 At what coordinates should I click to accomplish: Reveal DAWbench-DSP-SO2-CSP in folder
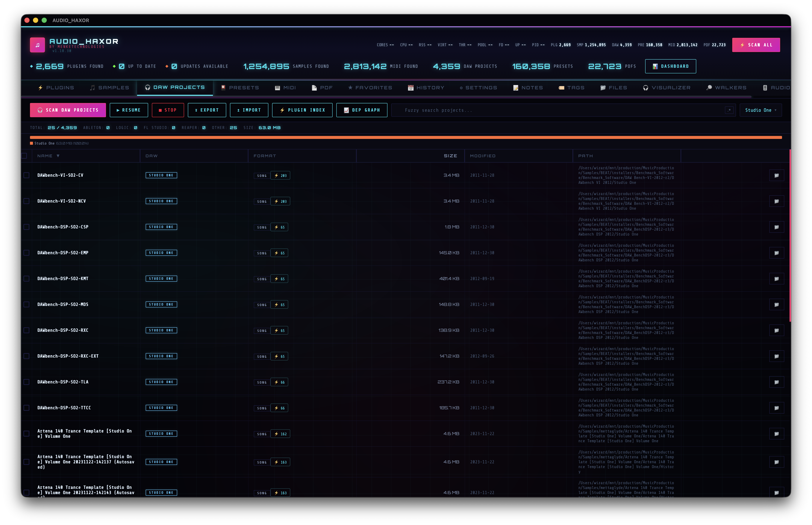[x=776, y=227]
